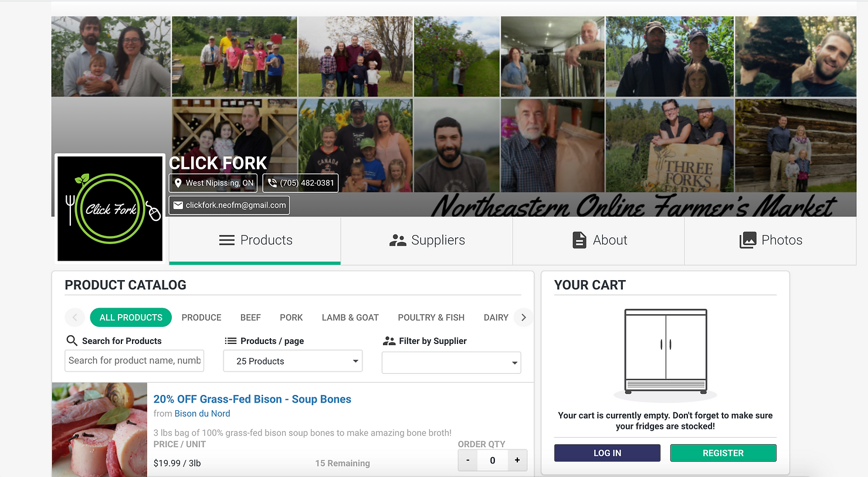Click the order quantity value field
The width and height of the screenshot is (868, 477).
point(492,460)
